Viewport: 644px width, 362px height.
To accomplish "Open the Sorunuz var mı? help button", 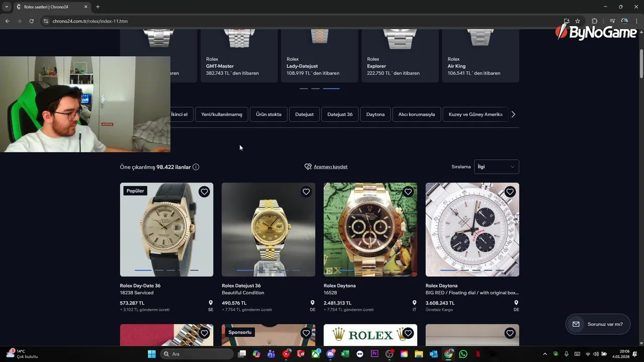I will point(598,324).
